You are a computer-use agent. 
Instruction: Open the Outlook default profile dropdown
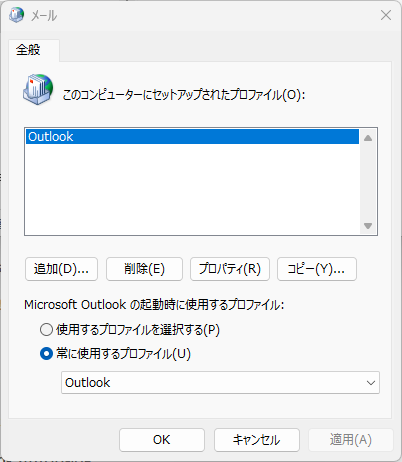click(x=220, y=383)
